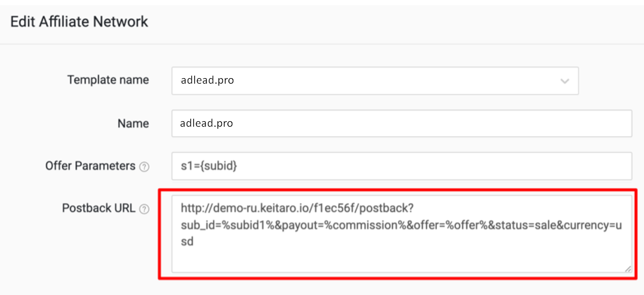Click the help icon beside Postback URL
The height and width of the screenshot is (295, 644).
(x=144, y=209)
